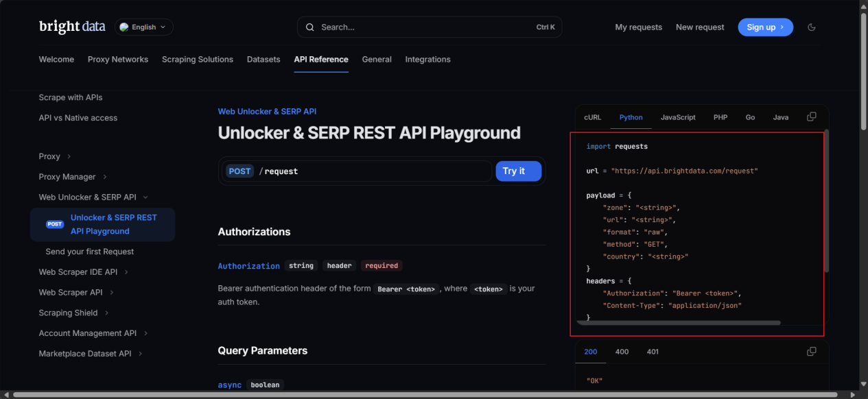Open the Scraping Solutions tab
Screen dimensions: 868x399
tap(198, 60)
